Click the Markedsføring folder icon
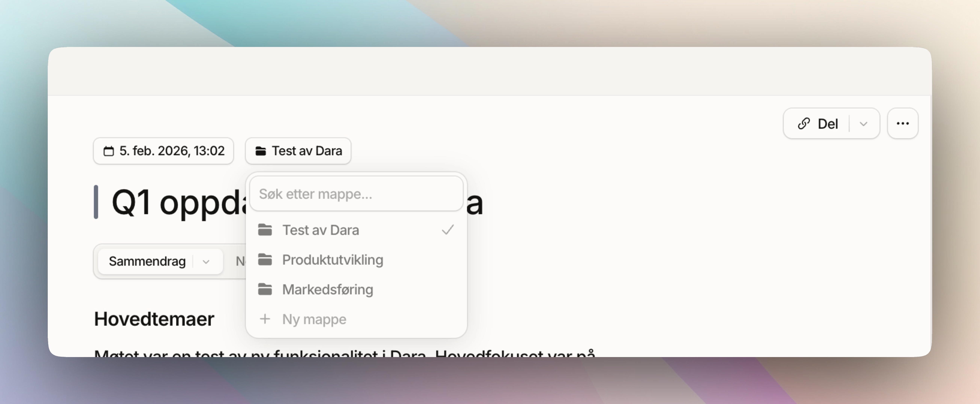Screen dimensions: 980x404 [x=265, y=289]
